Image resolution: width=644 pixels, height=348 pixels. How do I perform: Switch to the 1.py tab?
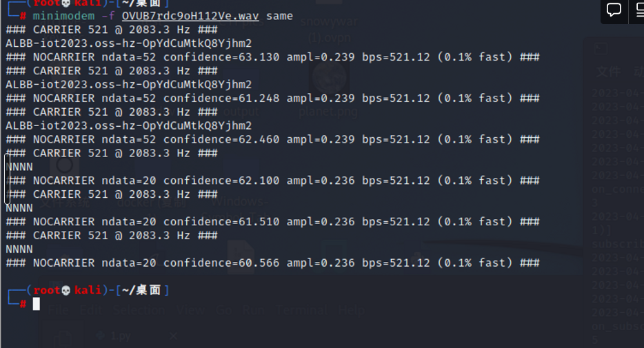click(119, 336)
